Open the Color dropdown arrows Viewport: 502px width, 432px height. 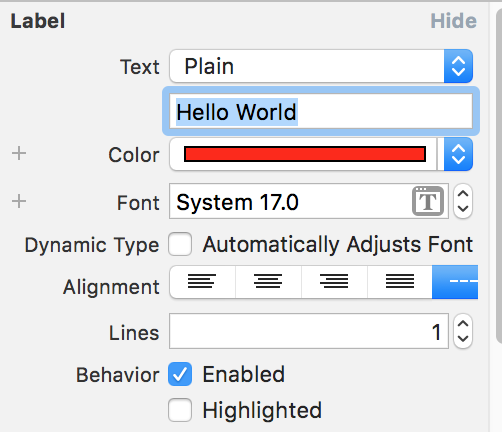458,154
